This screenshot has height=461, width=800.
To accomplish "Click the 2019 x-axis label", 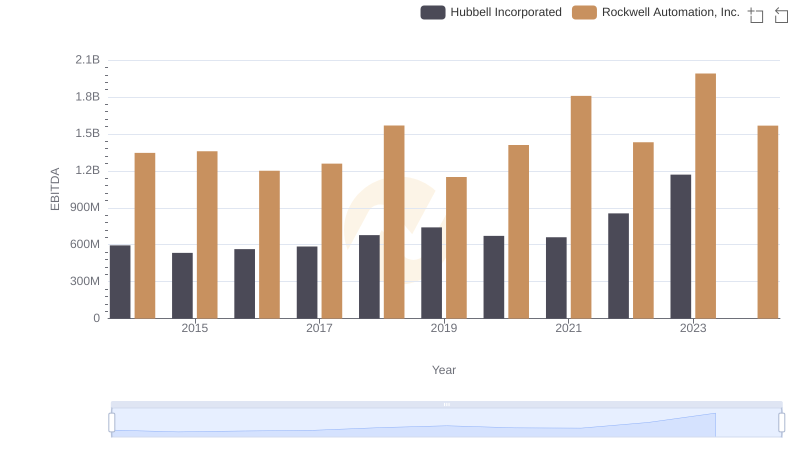I will pos(443,328).
